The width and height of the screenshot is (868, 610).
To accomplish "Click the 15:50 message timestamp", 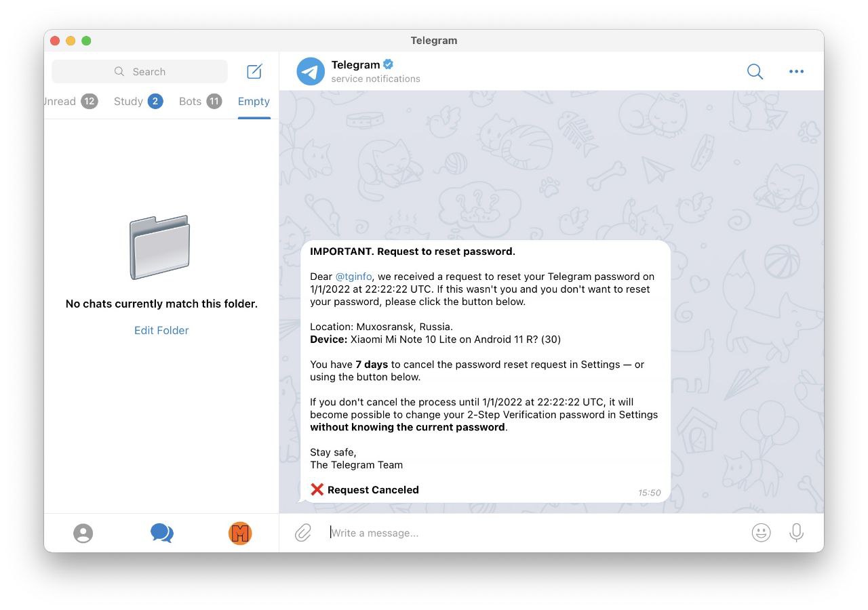I will 649,493.
